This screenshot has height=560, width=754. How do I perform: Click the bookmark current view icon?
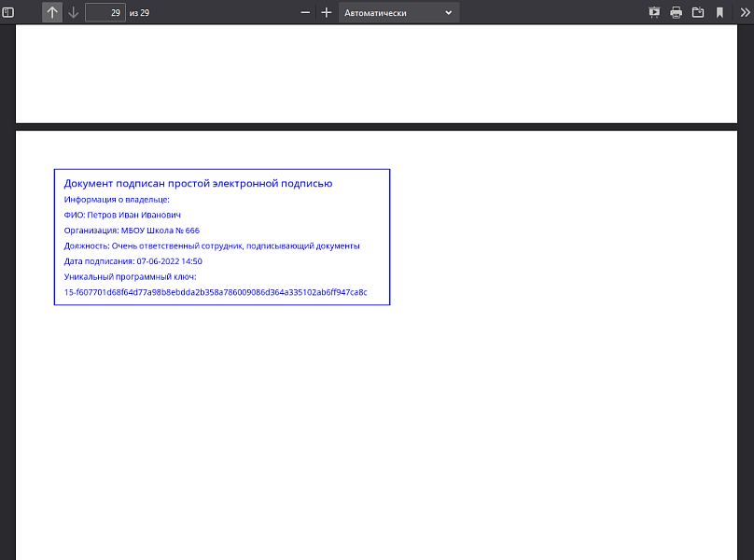pos(719,12)
